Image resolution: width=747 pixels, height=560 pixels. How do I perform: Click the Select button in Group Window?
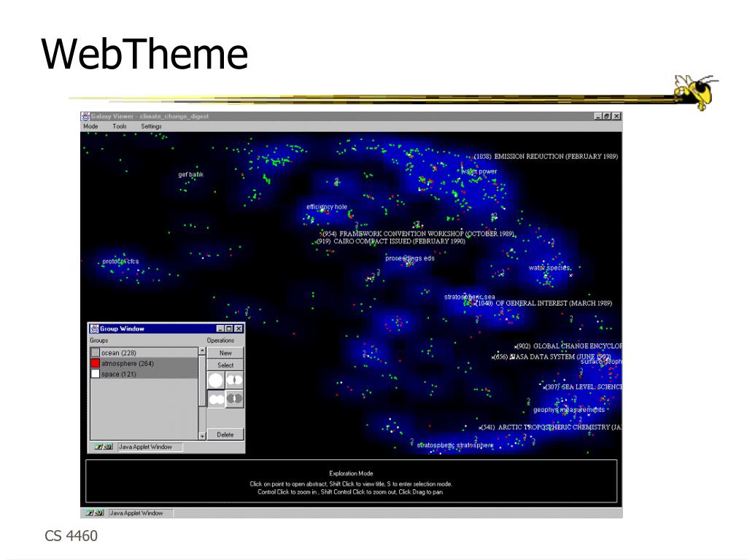225,365
